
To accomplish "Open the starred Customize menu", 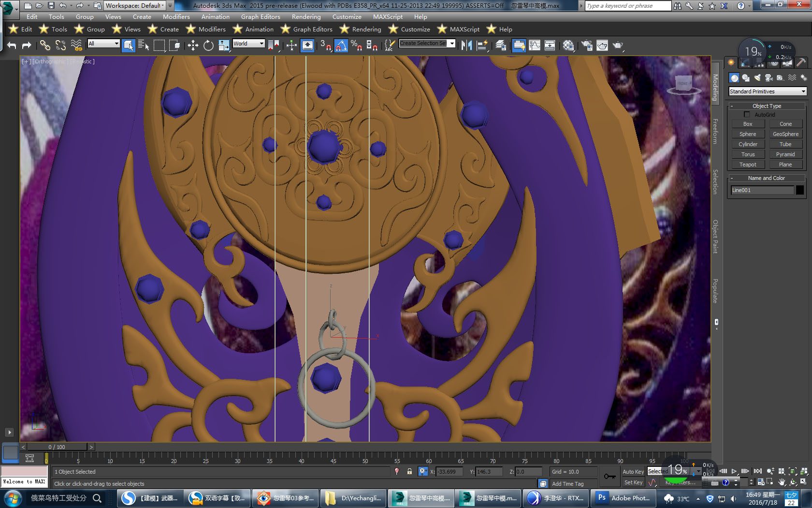I will click(409, 29).
